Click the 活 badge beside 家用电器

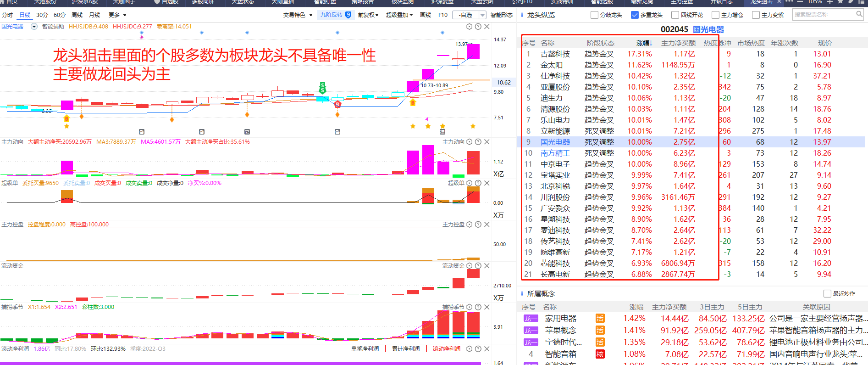coord(600,319)
